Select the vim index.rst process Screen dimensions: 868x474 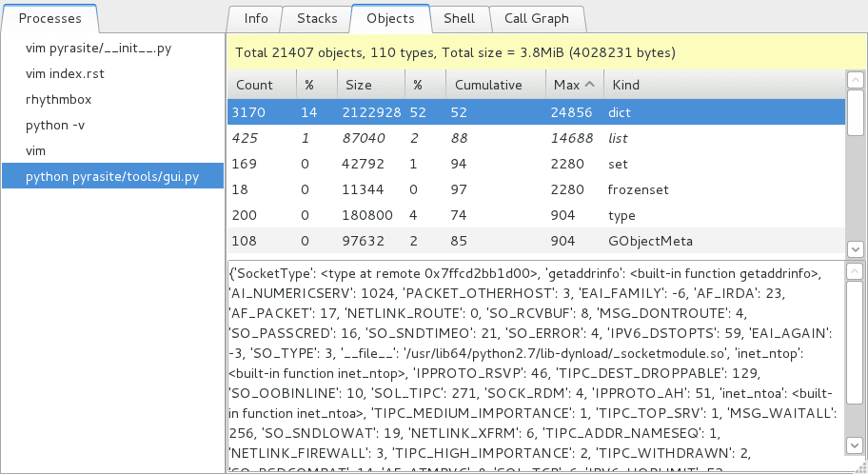coord(112,73)
